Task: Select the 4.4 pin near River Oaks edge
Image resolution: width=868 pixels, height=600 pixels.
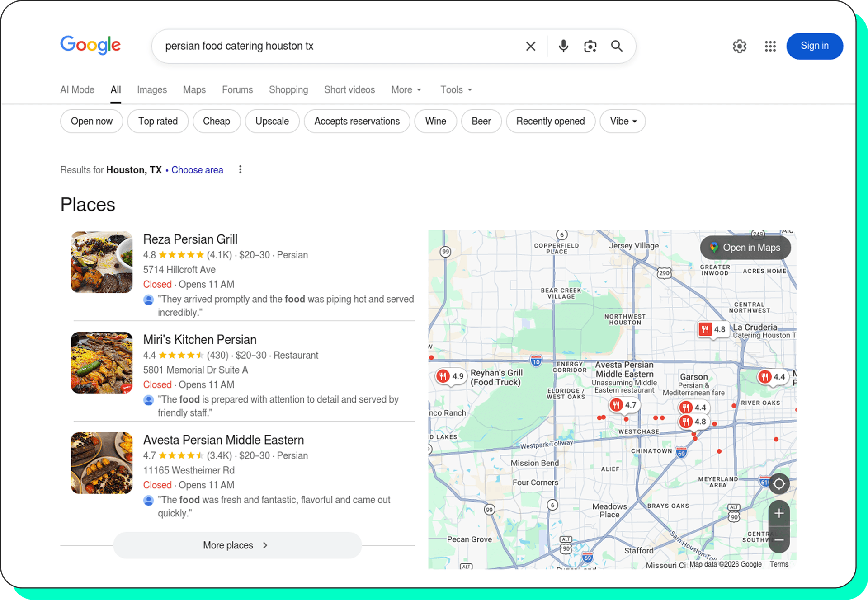Action: (773, 377)
